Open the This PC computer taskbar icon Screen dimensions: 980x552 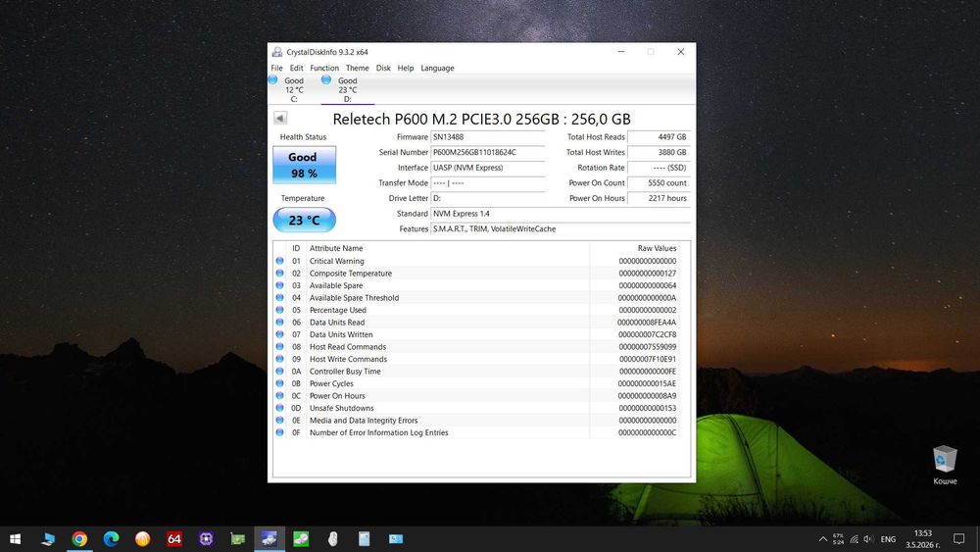(x=47, y=539)
